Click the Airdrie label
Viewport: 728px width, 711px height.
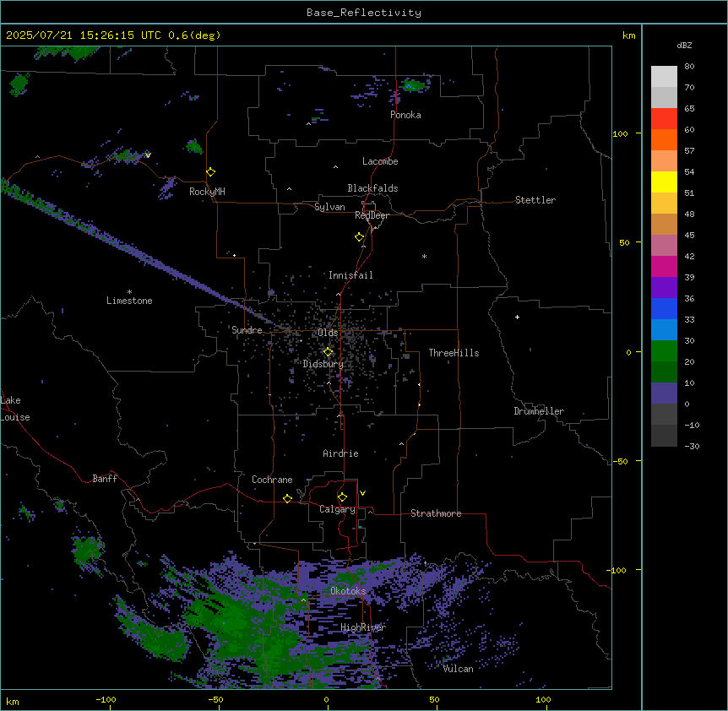pyautogui.click(x=340, y=453)
